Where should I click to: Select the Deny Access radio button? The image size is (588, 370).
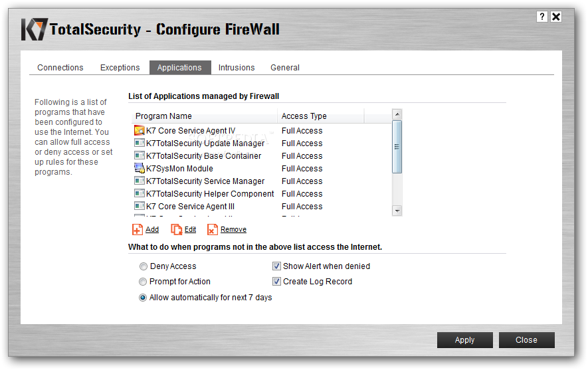144,266
